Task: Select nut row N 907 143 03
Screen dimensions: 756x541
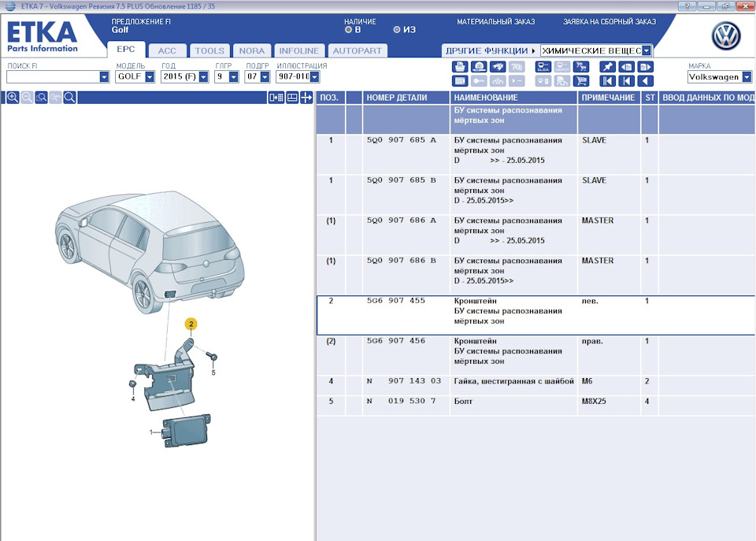Action: (x=535, y=386)
